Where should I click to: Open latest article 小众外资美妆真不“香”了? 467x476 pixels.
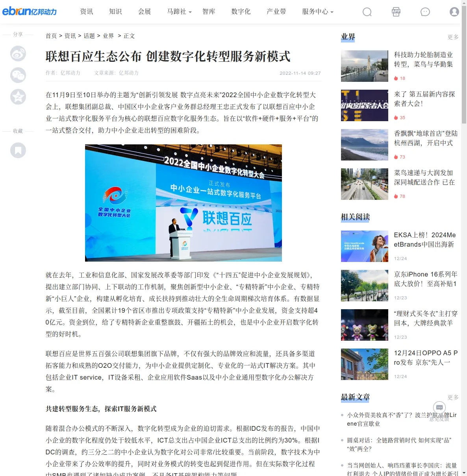[402, 419]
